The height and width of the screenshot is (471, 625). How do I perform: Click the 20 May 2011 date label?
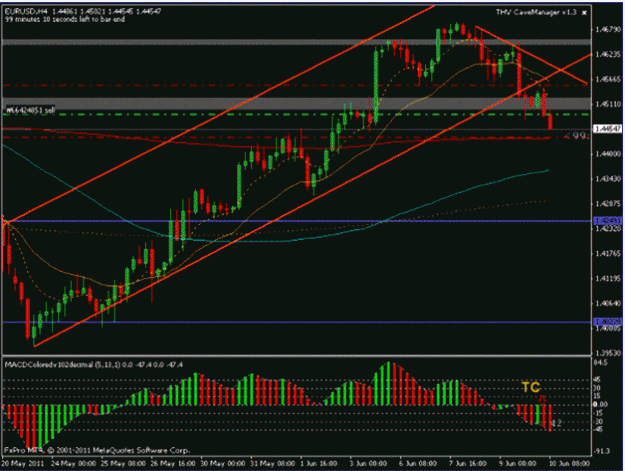(x=22, y=463)
